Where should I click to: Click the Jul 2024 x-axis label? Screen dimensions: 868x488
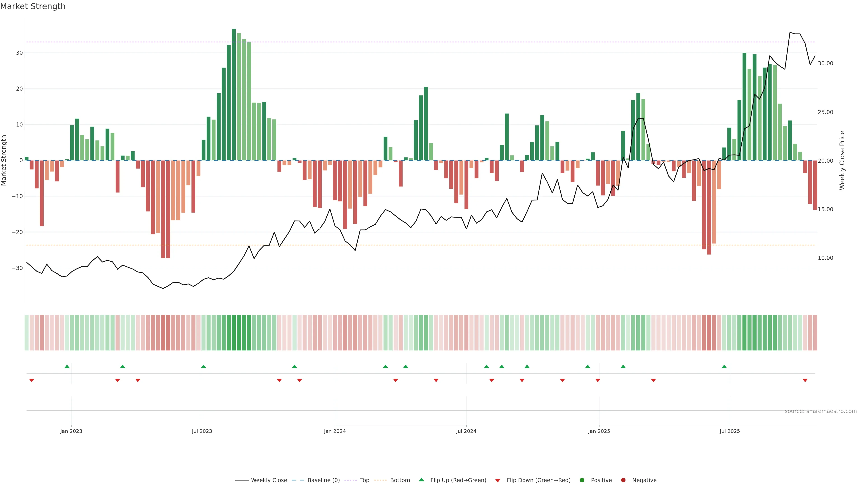466,431
